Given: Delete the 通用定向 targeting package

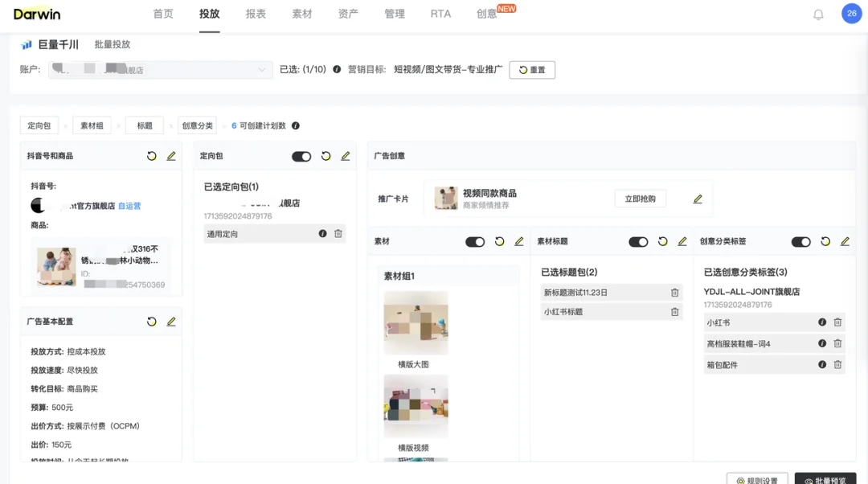Looking at the screenshot, I should click(x=338, y=234).
